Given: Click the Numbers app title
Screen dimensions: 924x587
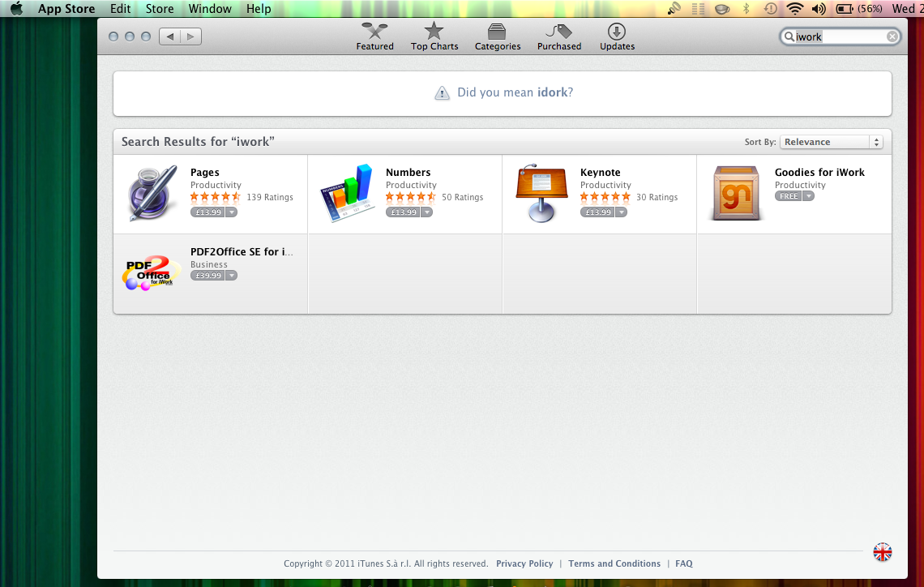Looking at the screenshot, I should pyautogui.click(x=408, y=172).
